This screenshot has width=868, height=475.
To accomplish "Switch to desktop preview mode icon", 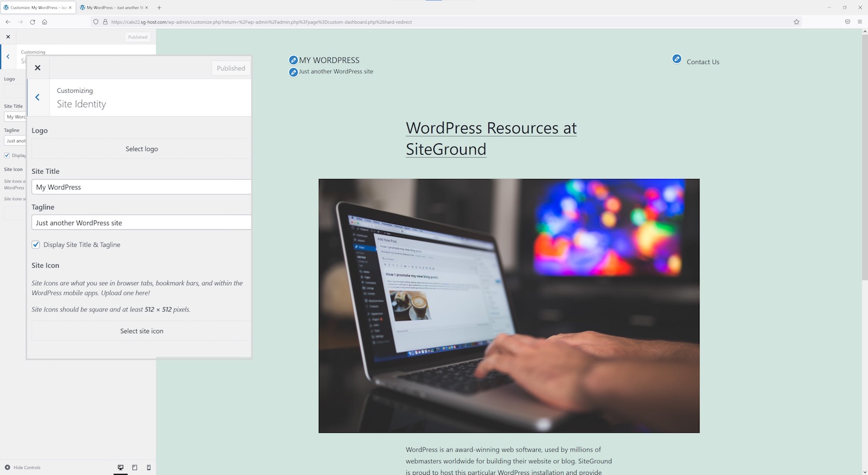I will point(120,467).
